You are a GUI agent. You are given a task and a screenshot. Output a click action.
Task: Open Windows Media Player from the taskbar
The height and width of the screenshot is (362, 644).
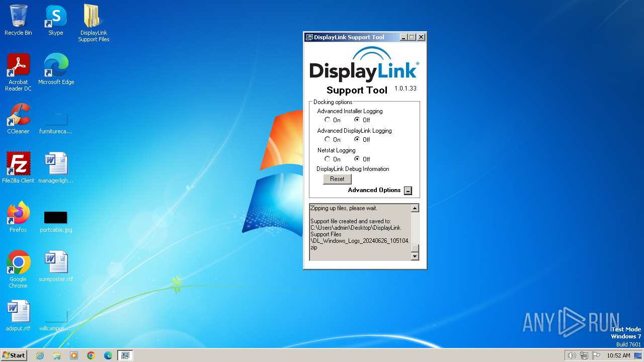click(x=74, y=355)
